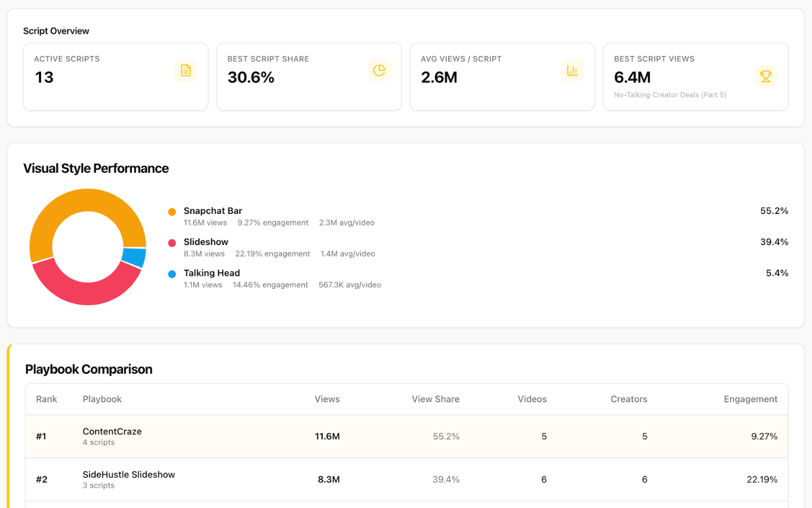Click the trophy icon on Best Script Views

[766, 76]
